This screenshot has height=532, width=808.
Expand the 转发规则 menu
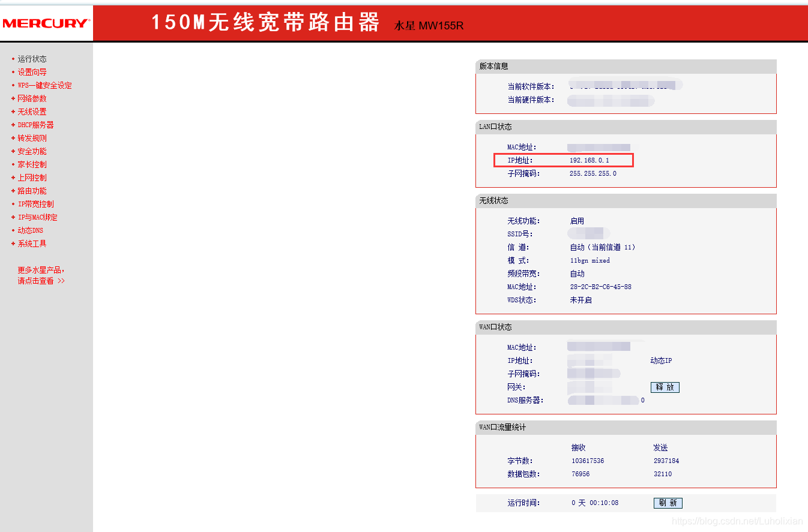32,138
